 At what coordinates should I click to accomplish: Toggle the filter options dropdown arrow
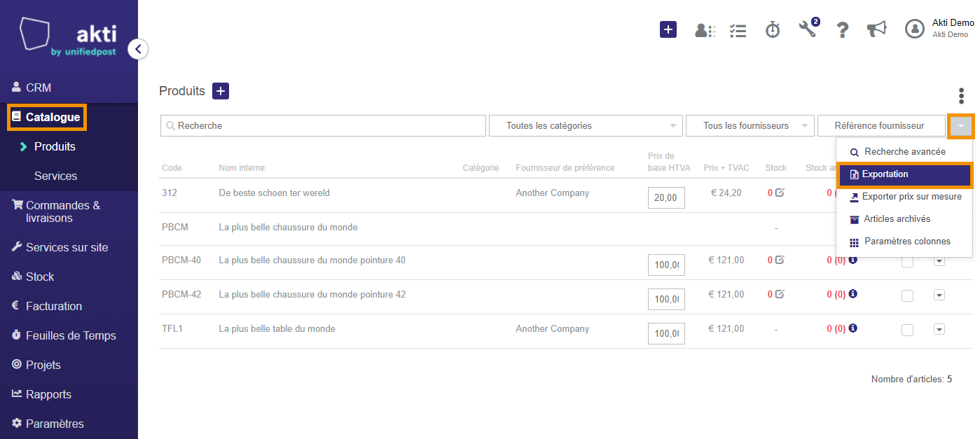(x=960, y=126)
